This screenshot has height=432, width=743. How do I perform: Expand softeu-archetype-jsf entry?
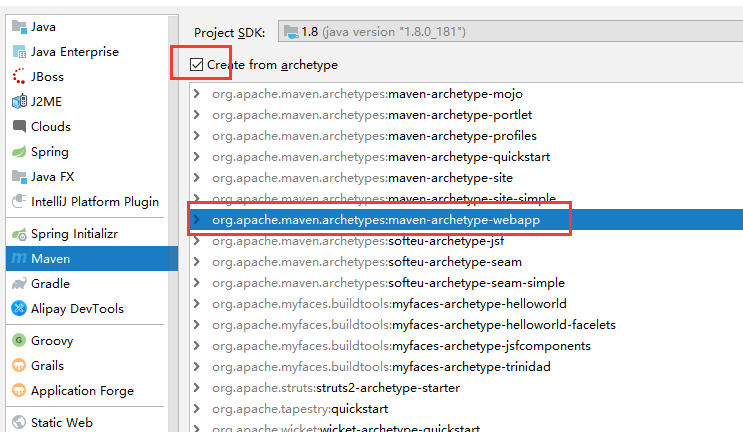pyautogui.click(x=197, y=241)
